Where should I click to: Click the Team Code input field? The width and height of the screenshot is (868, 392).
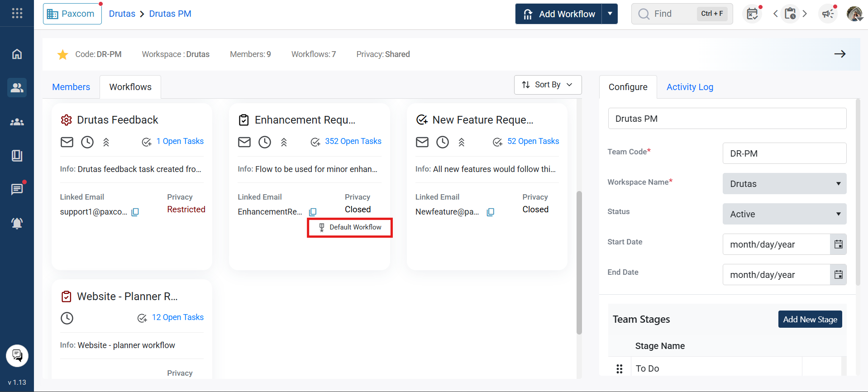784,153
